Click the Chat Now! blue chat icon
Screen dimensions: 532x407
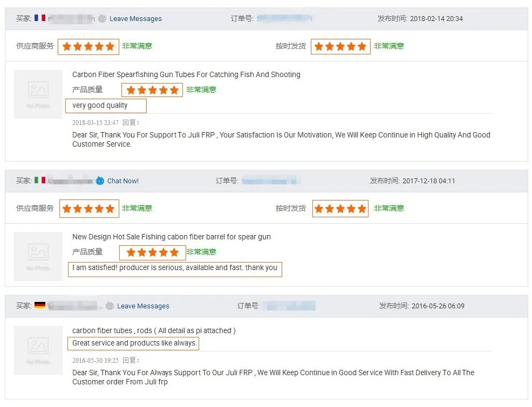[100, 181]
